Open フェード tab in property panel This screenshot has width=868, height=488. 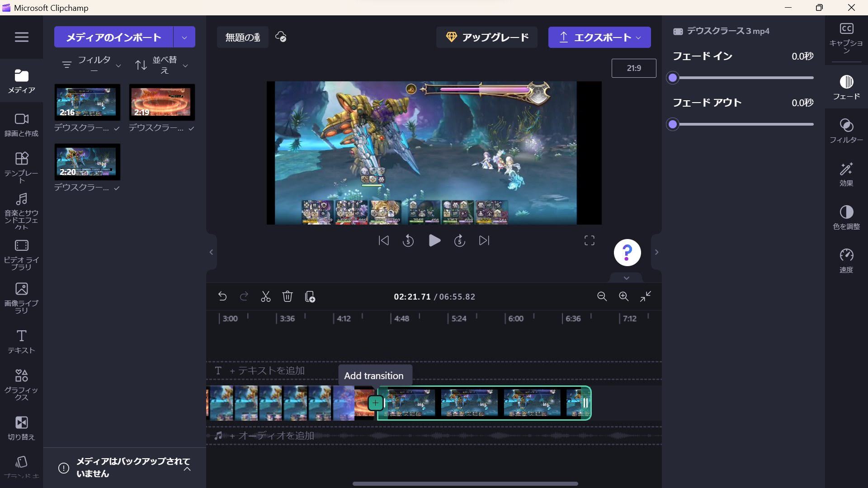point(846,87)
